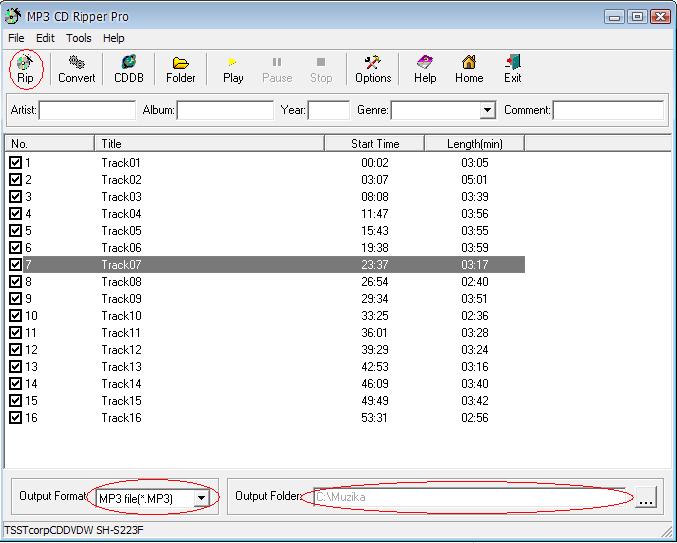
Task: Open the Convert tool
Action: tap(76, 70)
